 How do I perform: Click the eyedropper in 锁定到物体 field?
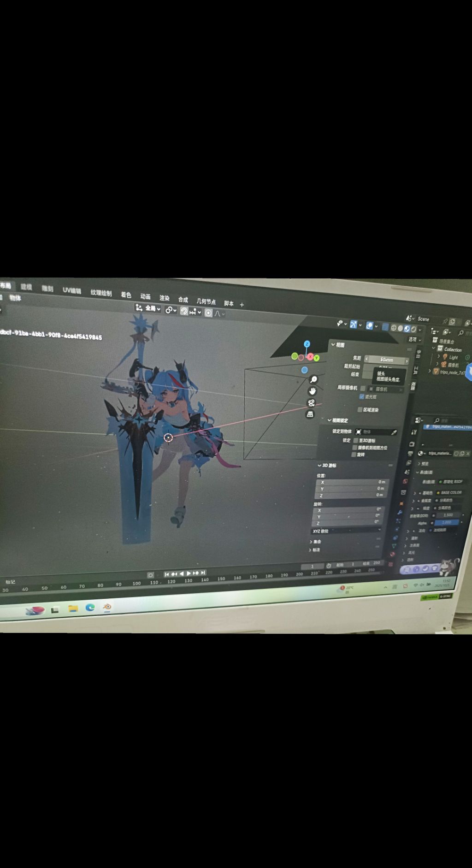click(x=394, y=432)
